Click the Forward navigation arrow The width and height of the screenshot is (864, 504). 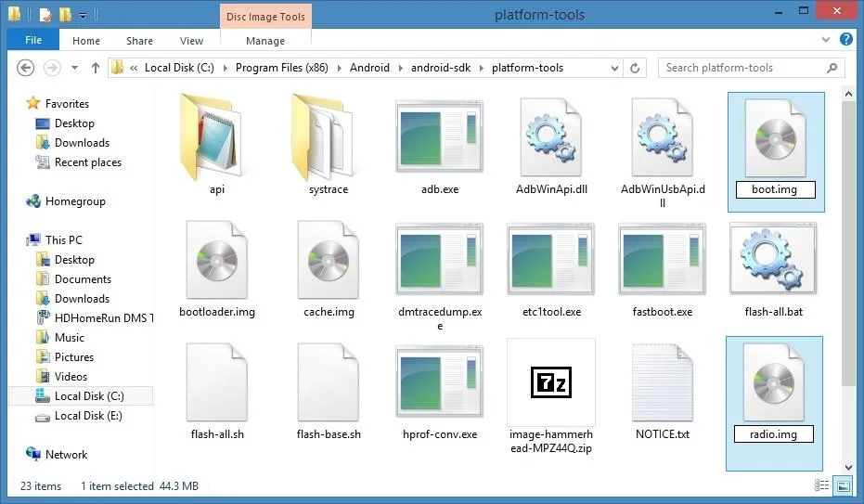[x=52, y=68]
